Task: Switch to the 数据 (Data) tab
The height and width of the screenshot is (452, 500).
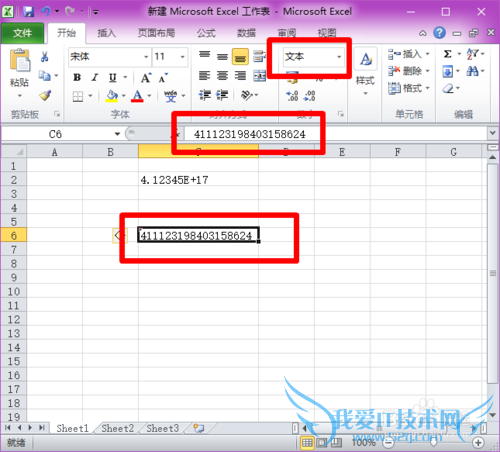Action: [x=246, y=33]
